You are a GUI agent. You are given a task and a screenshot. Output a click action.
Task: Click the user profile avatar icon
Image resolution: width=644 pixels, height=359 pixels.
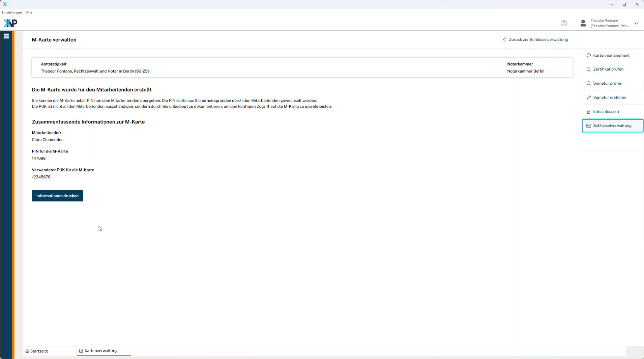coord(583,23)
